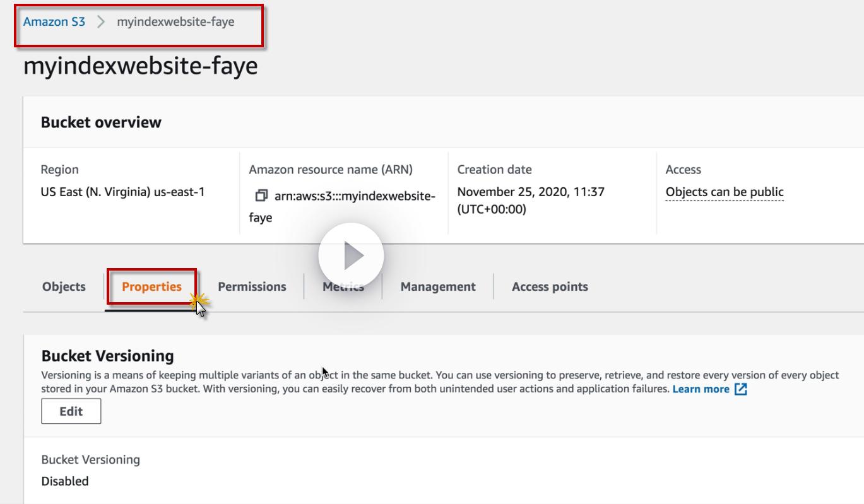Click the 'Objects can be public' access status
Viewport: 864px width, 504px height.
point(725,192)
